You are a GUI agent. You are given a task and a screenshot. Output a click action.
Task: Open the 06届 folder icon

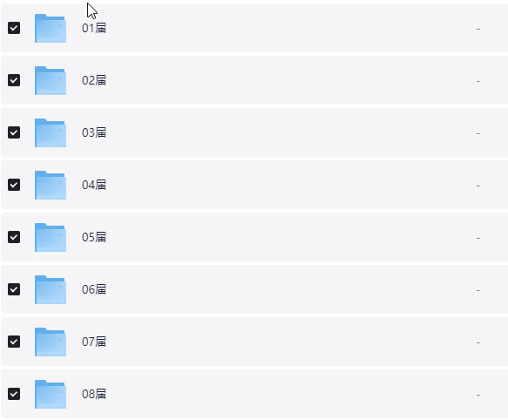click(51, 289)
